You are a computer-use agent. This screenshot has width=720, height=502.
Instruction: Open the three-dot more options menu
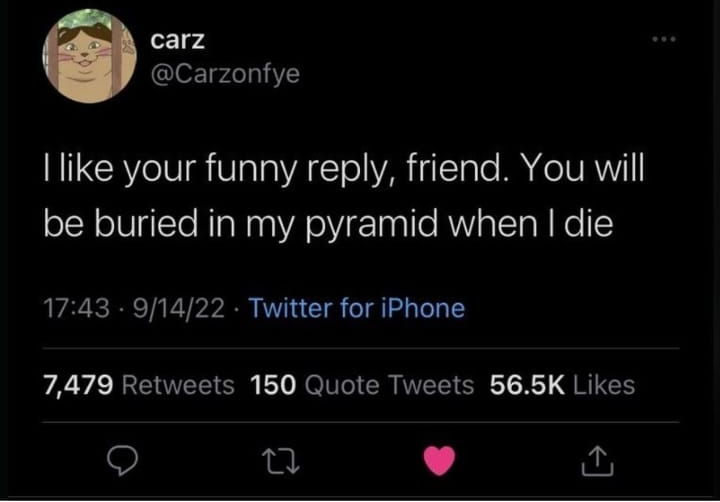click(664, 39)
